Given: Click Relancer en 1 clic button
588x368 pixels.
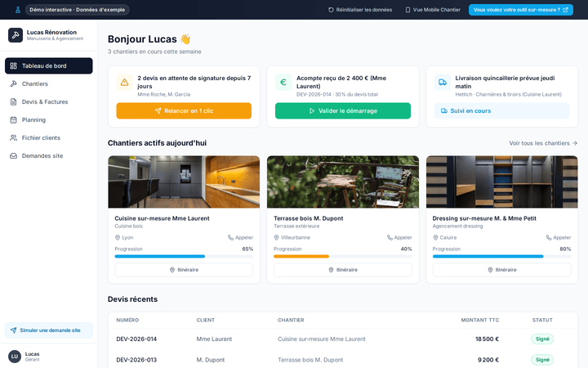Looking at the screenshot, I should click(184, 110).
